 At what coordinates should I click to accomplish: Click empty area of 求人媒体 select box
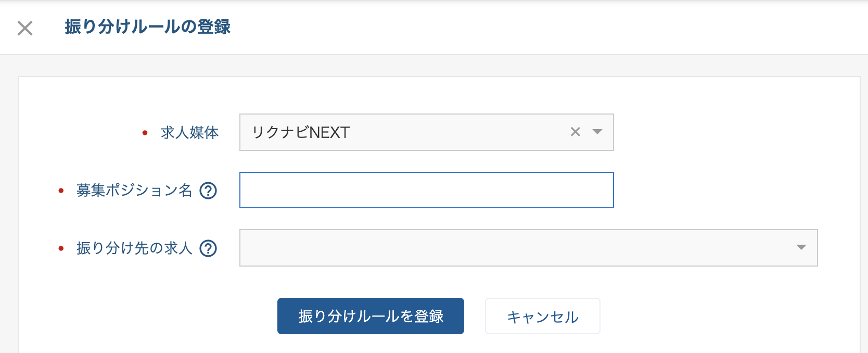pyautogui.click(x=458, y=132)
